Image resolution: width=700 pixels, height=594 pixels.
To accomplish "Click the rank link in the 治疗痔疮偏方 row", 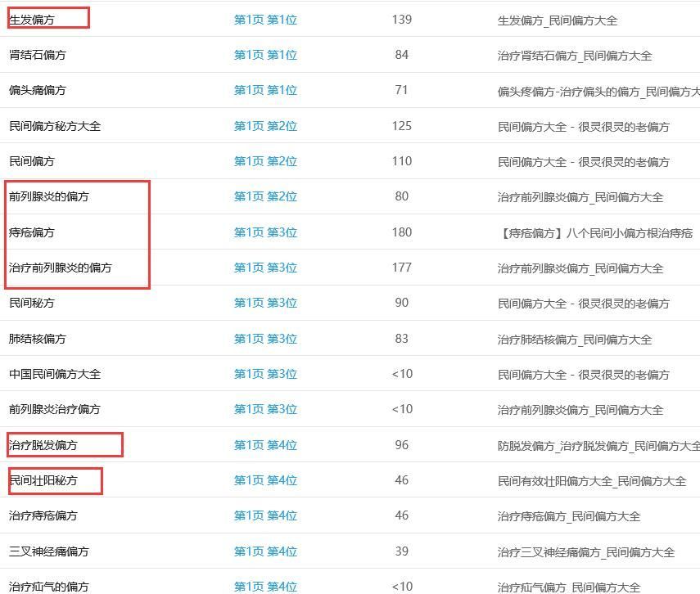I will [x=265, y=515].
